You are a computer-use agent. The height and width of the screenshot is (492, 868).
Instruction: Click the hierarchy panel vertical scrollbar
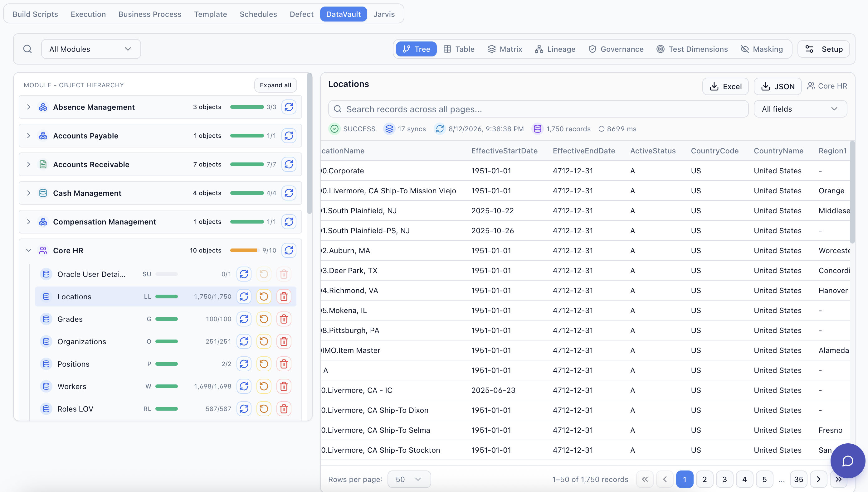pyautogui.click(x=309, y=144)
